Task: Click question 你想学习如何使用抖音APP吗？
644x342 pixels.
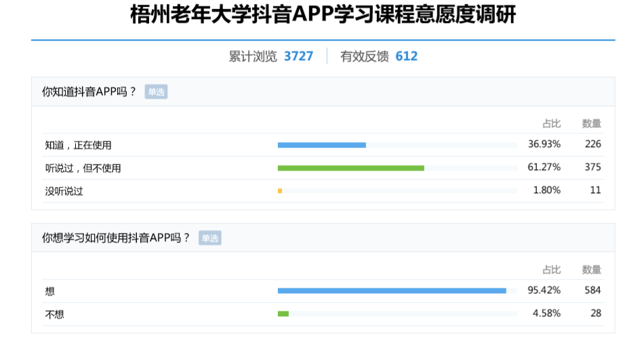Action: [116, 238]
